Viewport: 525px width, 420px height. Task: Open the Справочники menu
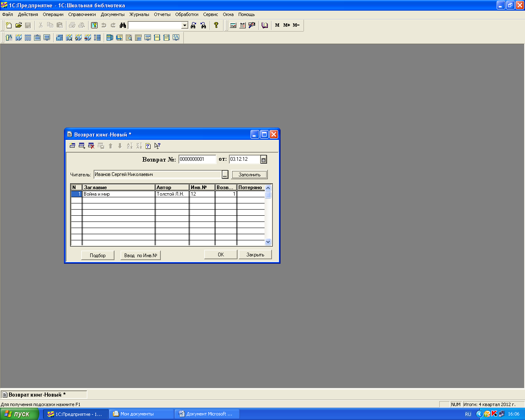click(82, 14)
